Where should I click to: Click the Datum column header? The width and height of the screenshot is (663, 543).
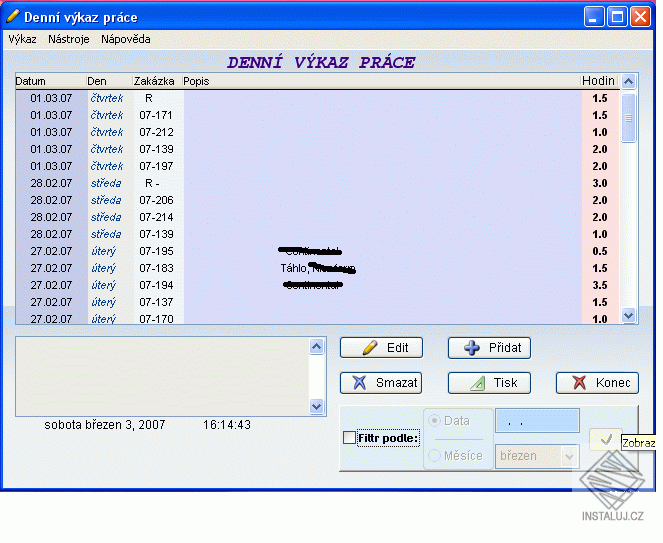click(x=50, y=81)
